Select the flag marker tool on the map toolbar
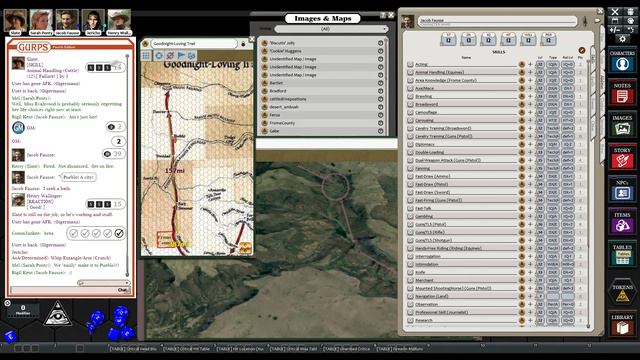The image size is (640, 360). tap(181, 56)
